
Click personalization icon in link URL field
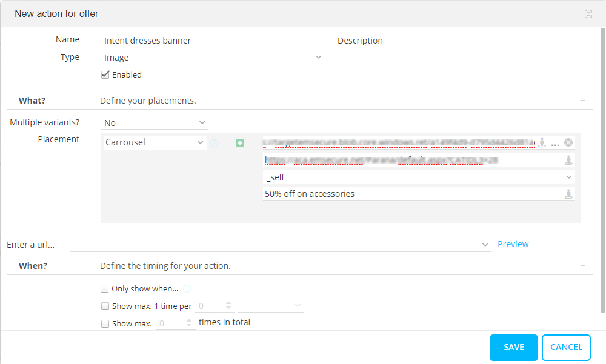[568, 160]
